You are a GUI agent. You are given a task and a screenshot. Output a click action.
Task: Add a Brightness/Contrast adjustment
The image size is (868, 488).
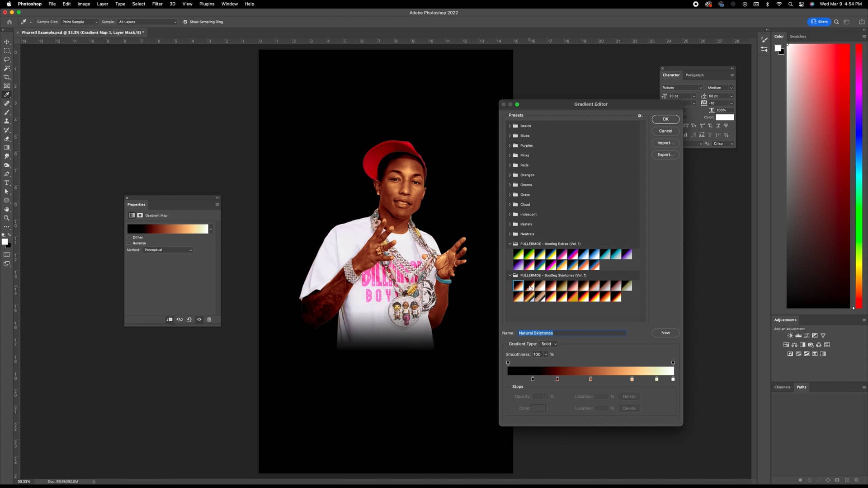tap(790, 335)
